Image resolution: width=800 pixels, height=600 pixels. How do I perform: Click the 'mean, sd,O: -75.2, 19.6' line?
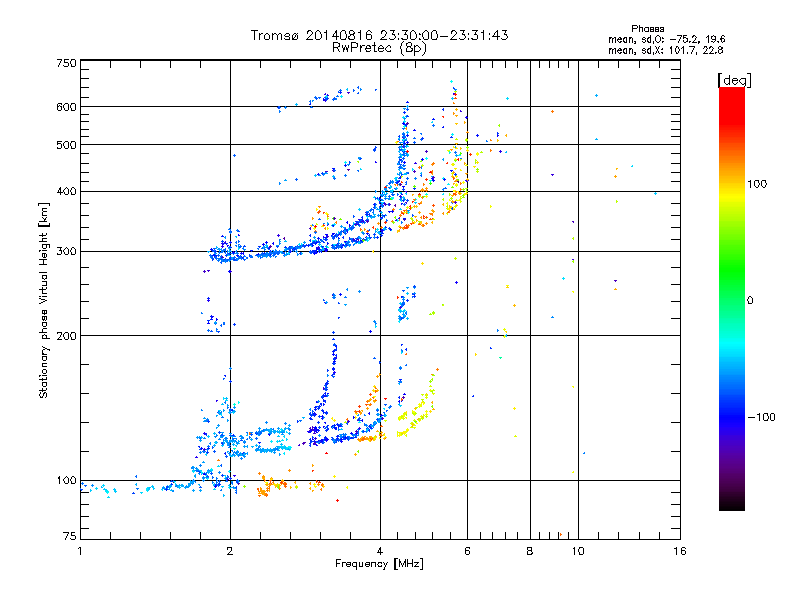click(666, 39)
